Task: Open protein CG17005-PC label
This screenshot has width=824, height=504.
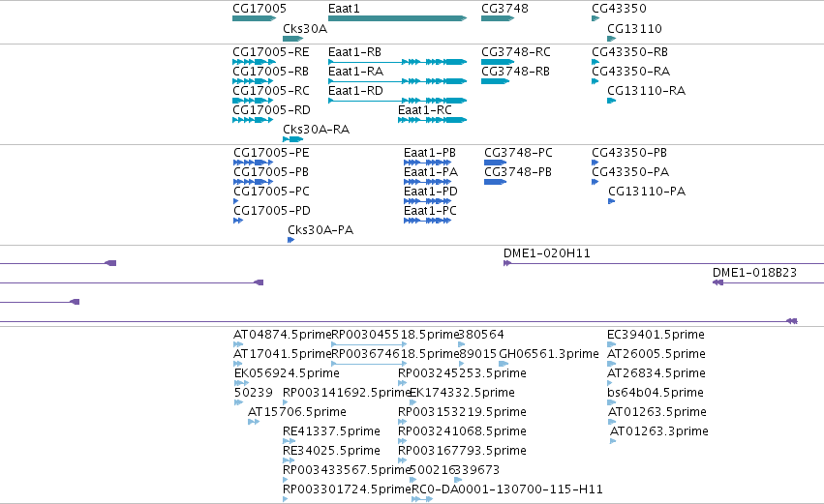Action: point(272,192)
